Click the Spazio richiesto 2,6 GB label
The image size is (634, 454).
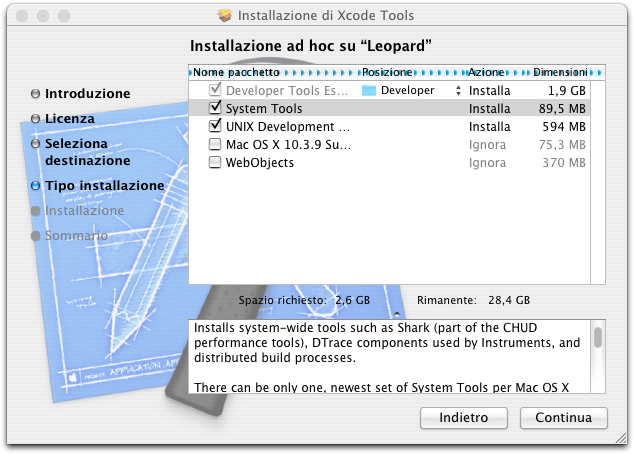(304, 300)
